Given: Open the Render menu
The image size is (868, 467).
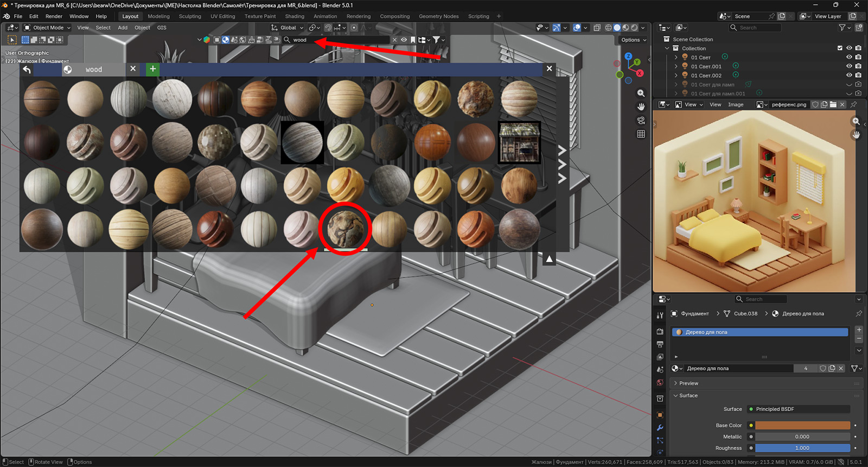Looking at the screenshot, I should coord(54,16).
